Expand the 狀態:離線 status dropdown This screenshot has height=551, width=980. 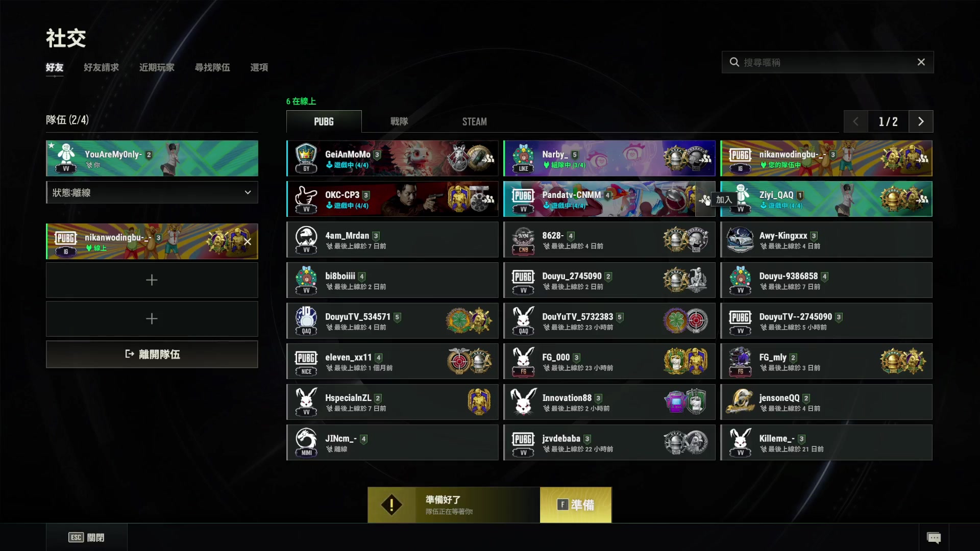[x=152, y=193]
